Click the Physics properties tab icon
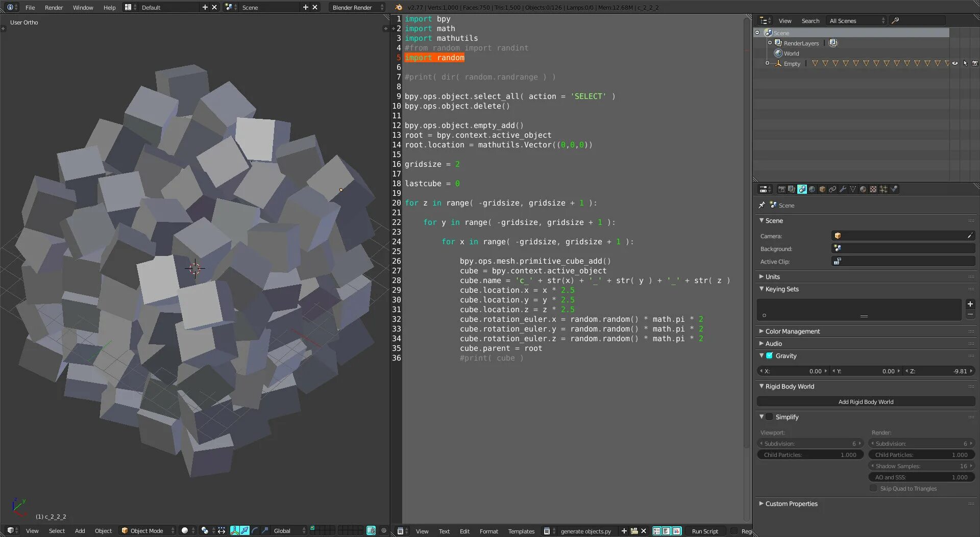The height and width of the screenshot is (537, 980). (x=894, y=189)
